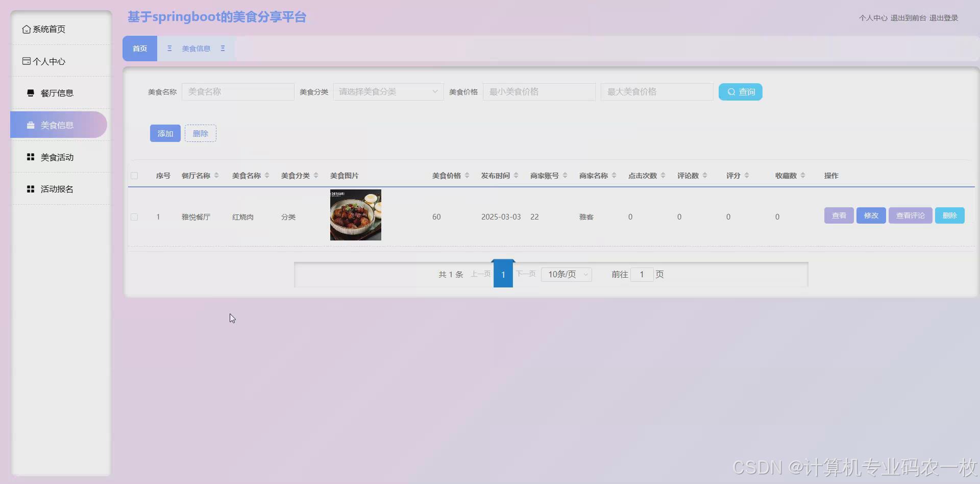The image size is (980, 484).
Task: Click the magnifier icon in the 查询 button
Action: [x=732, y=91]
